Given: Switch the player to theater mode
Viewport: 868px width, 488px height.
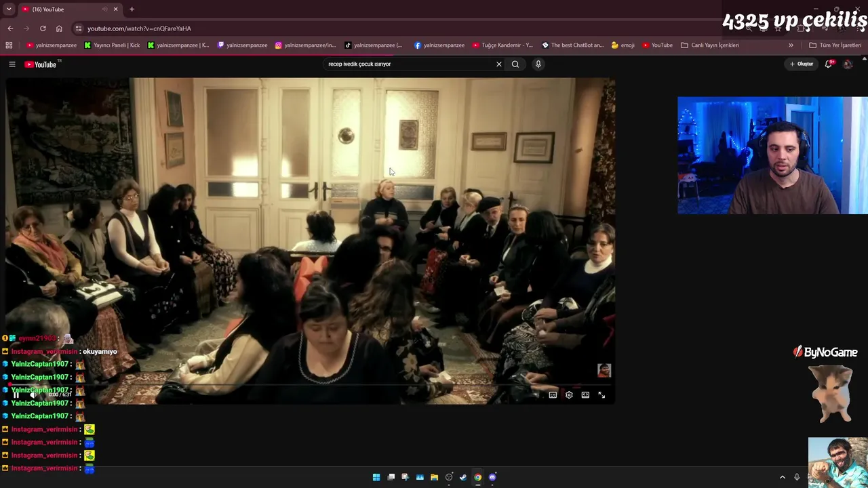Looking at the screenshot, I should pos(585,394).
